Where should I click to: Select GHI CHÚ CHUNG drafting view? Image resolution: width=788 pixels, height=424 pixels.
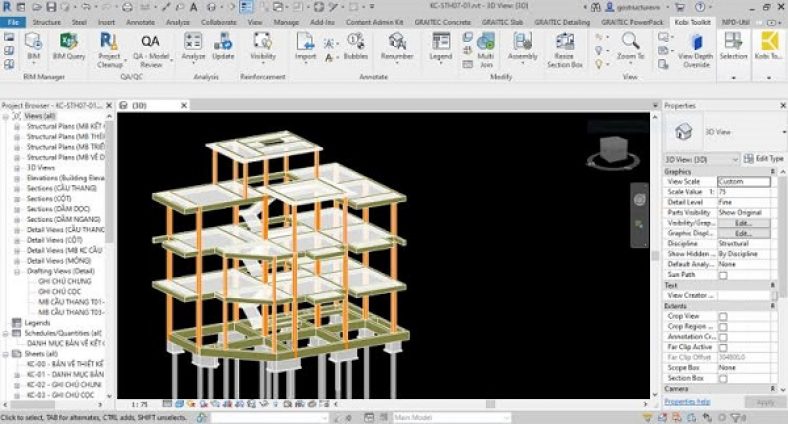coord(65,282)
